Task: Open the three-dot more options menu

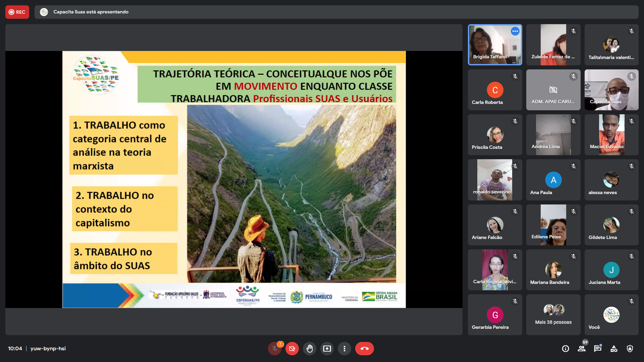Action: click(344, 349)
